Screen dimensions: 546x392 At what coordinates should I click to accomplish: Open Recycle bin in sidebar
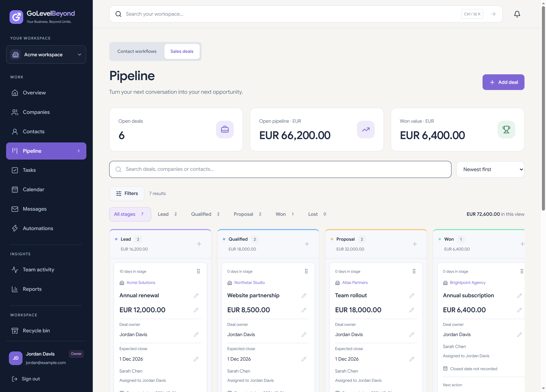46,331
